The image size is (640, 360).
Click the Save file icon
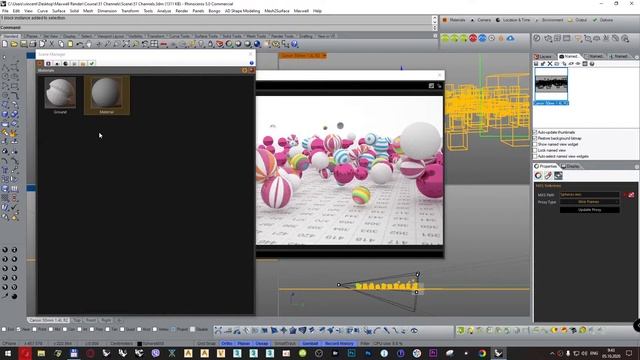click(x=24, y=44)
